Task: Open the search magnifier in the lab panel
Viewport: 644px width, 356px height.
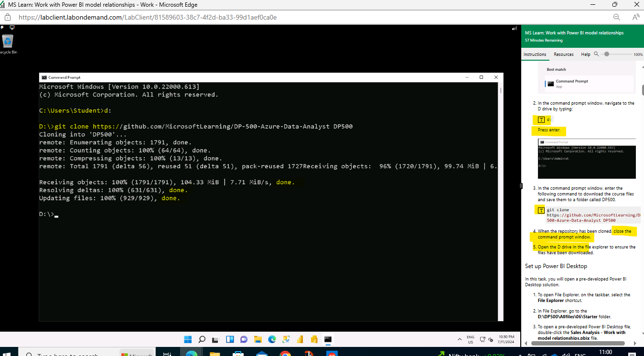Action: (x=596, y=54)
